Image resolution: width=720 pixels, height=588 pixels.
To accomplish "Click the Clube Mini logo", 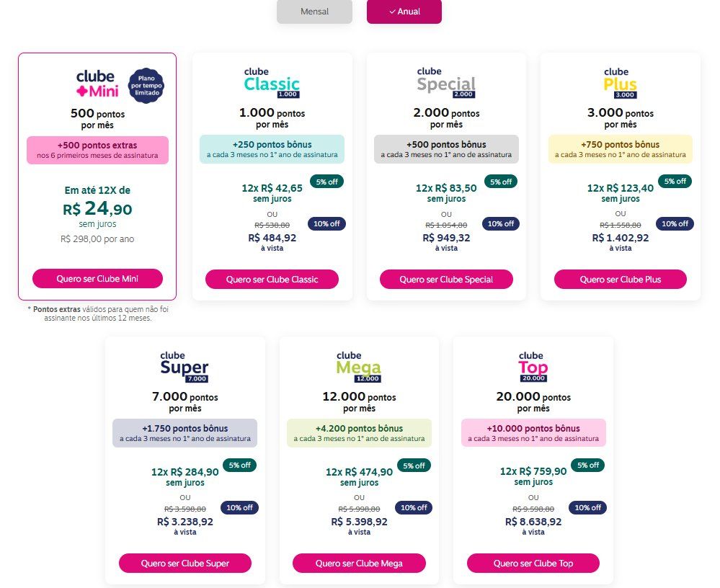I will [97, 84].
